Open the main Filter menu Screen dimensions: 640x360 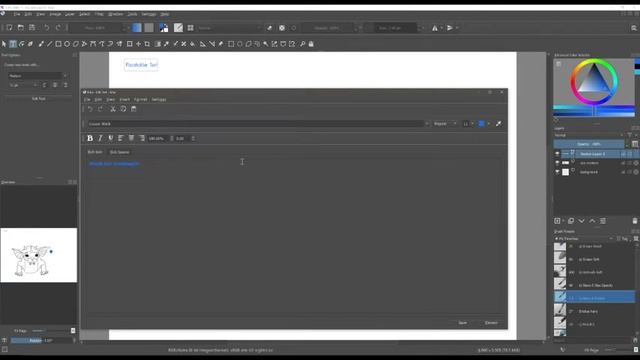click(x=99, y=14)
